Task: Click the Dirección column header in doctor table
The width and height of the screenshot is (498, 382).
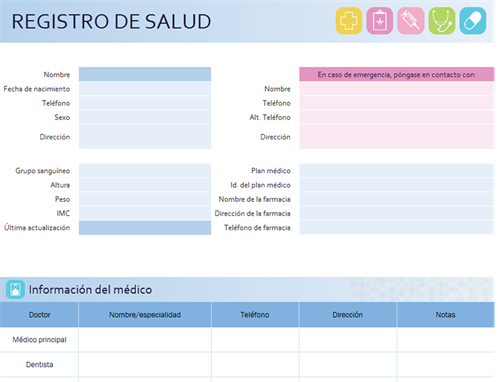Action: tap(348, 315)
